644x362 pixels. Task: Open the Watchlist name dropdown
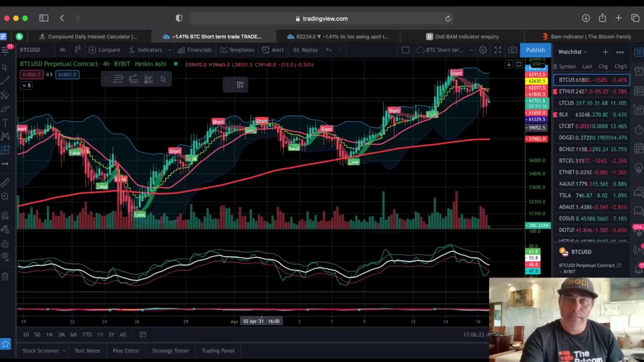(573, 52)
